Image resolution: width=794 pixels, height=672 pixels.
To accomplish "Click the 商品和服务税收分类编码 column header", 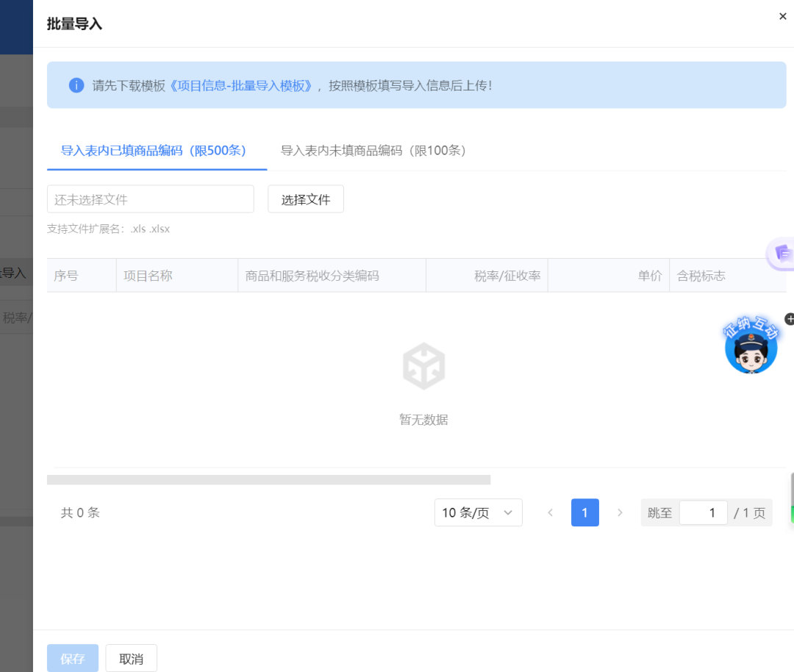I will point(312,276).
